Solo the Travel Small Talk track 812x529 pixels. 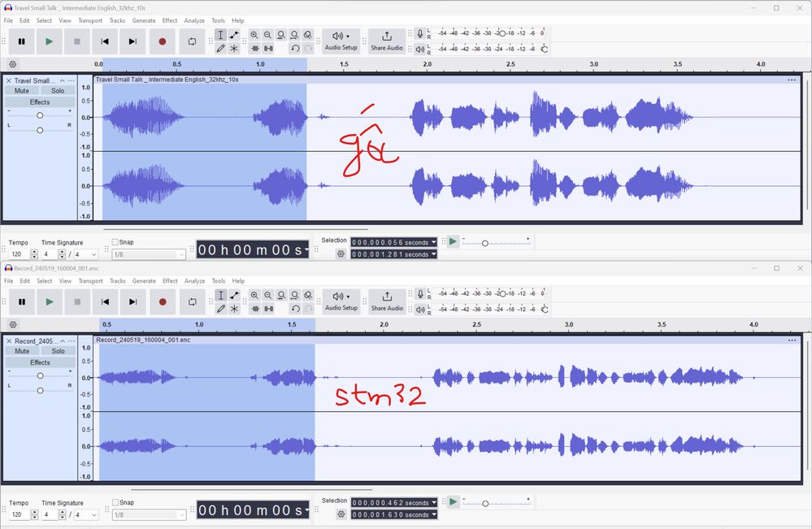pyautogui.click(x=58, y=90)
